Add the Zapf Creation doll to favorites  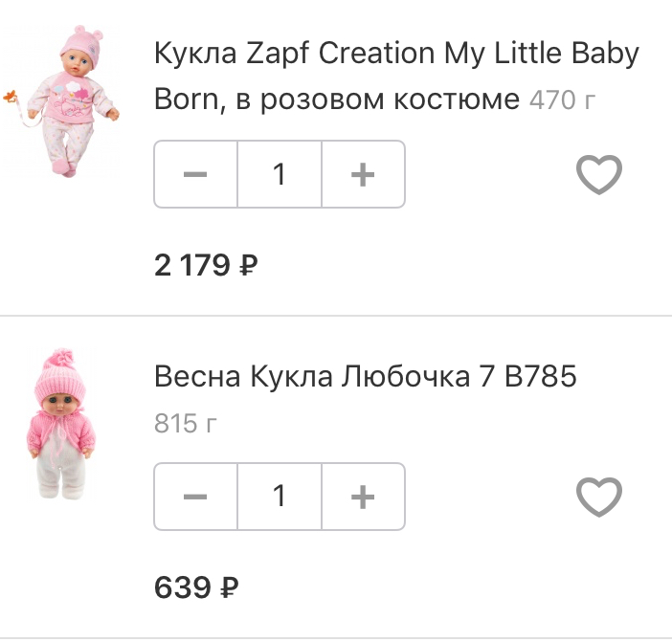pyautogui.click(x=599, y=175)
